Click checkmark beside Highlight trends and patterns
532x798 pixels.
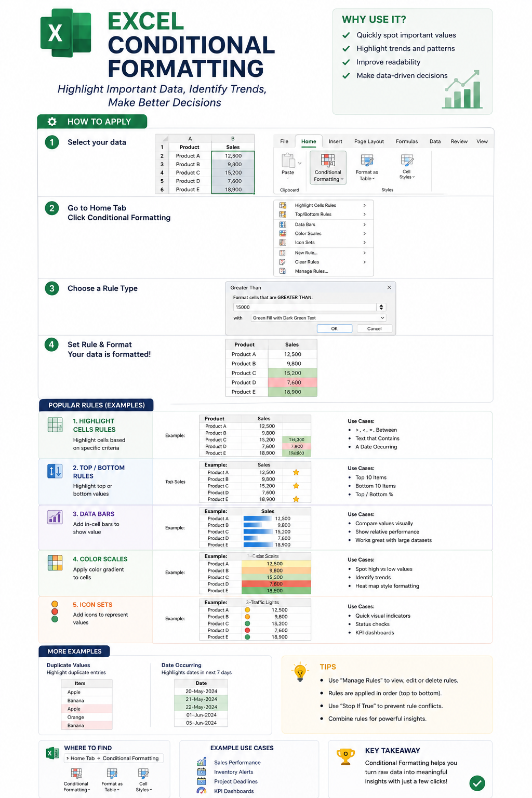click(346, 49)
